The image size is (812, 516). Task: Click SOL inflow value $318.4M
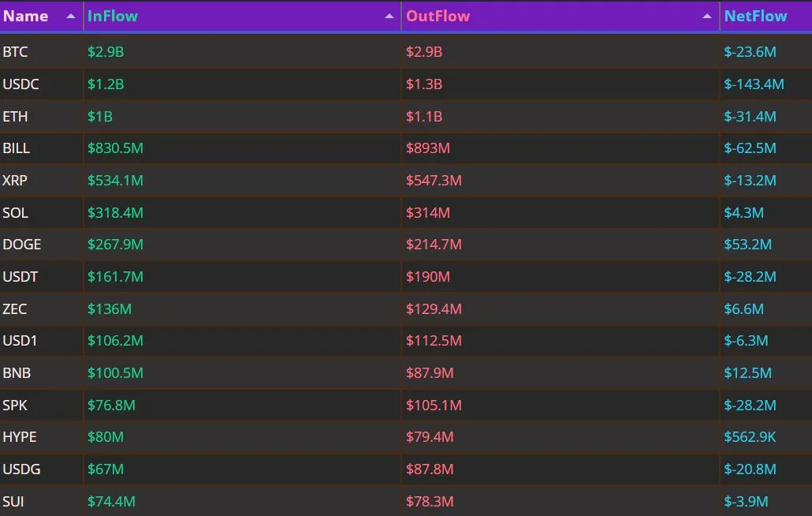coord(115,212)
